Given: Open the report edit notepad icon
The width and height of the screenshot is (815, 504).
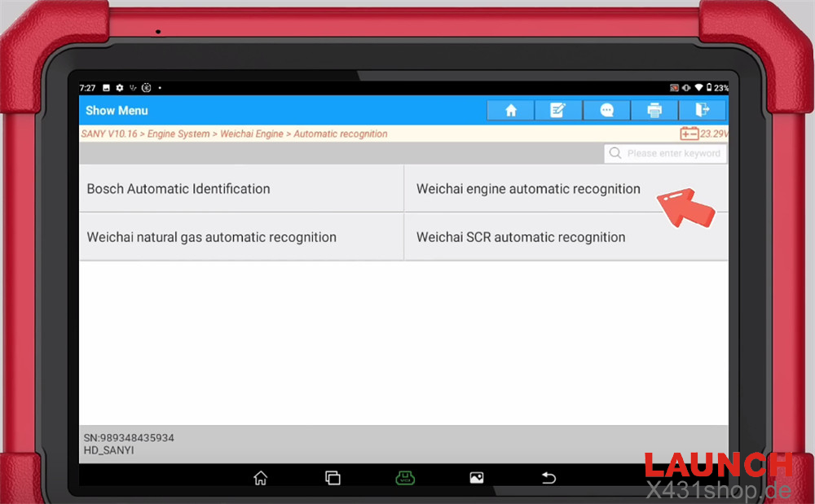Looking at the screenshot, I should coord(558,111).
